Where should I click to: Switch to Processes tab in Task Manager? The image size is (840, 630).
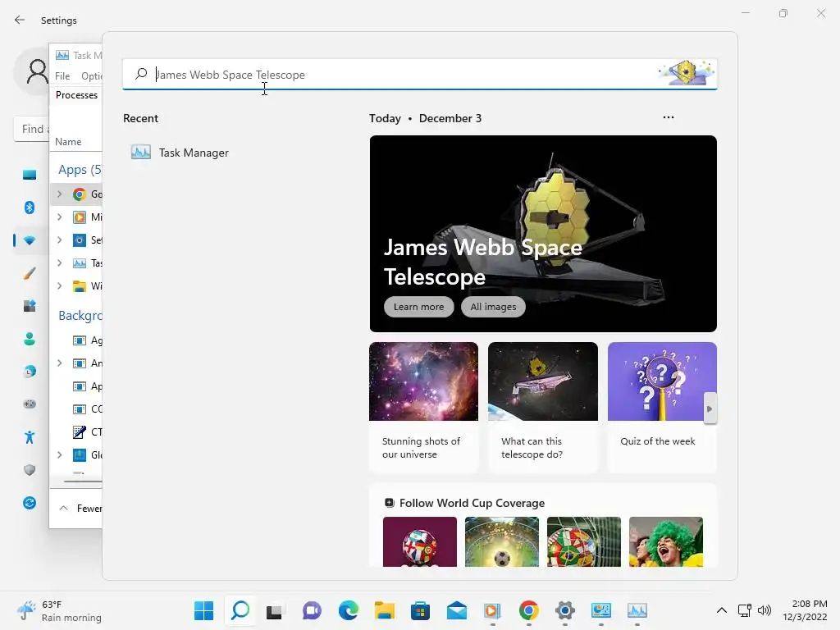(x=76, y=95)
